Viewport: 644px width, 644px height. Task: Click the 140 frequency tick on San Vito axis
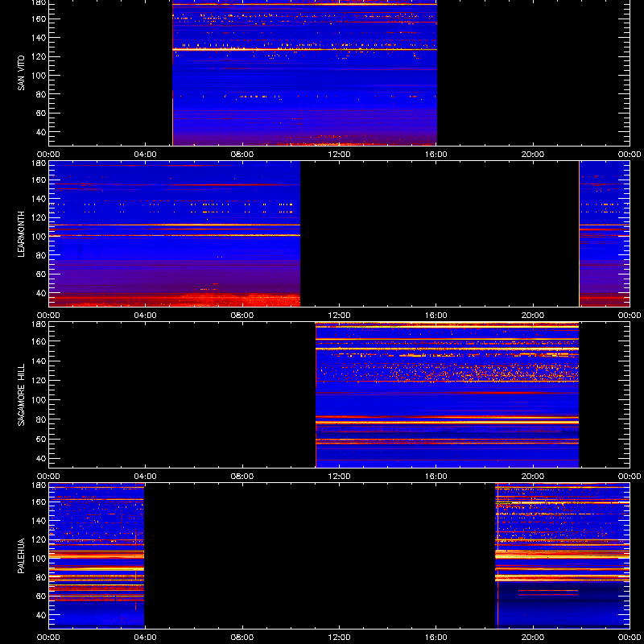(41, 38)
